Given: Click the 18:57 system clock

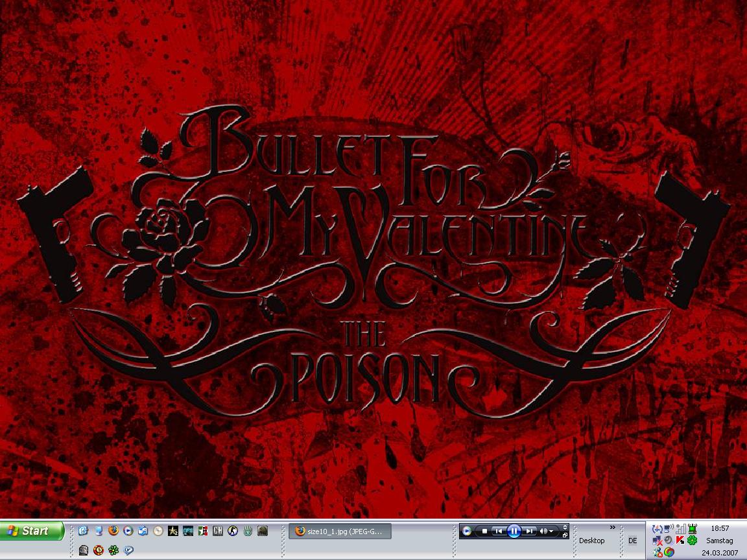Looking at the screenshot, I should click(x=720, y=528).
